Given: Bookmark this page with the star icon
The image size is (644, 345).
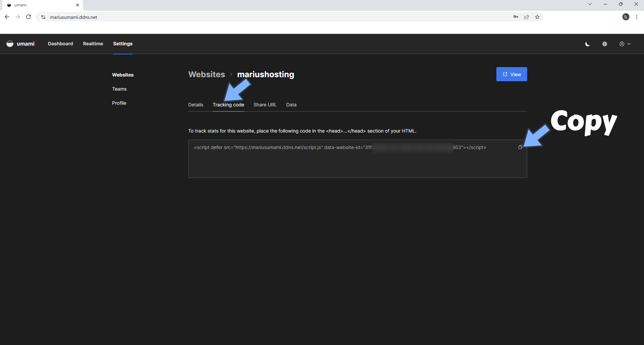Looking at the screenshot, I should point(537,17).
